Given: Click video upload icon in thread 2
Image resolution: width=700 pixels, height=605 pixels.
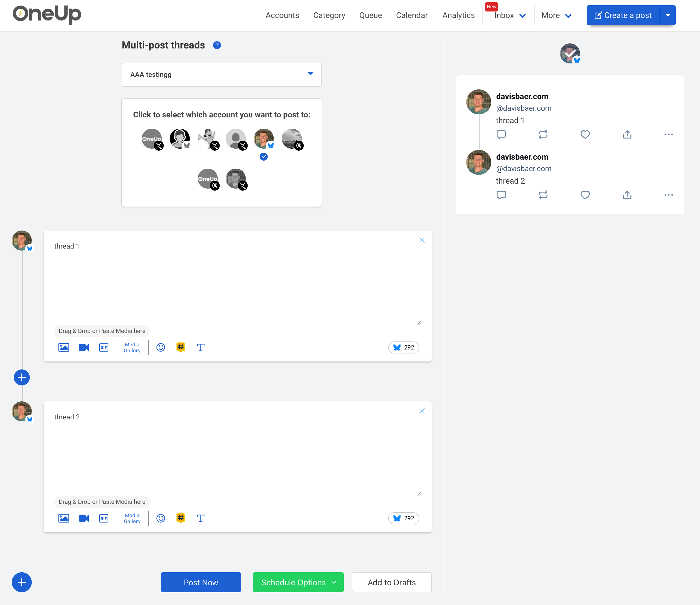Looking at the screenshot, I should (83, 518).
